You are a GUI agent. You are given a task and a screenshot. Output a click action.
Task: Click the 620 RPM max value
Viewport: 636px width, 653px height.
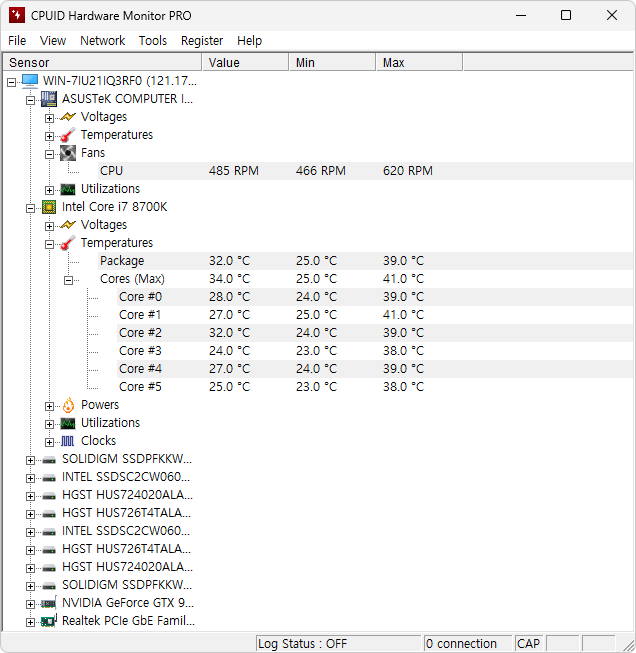(x=408, y=171)
